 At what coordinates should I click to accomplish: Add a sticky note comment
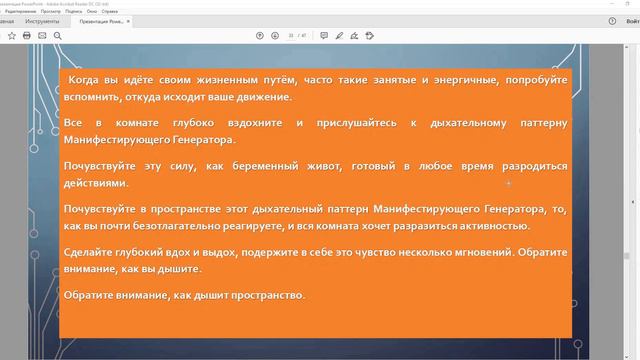[x=324, y=36]
